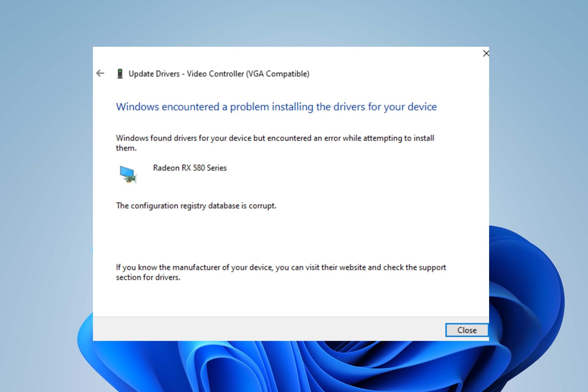Click the desktop wallpaper left of the dialog
588x392 pixels.
[x=46, y=184]
